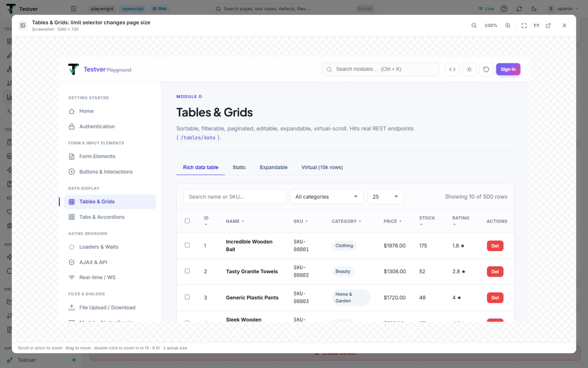Check the Generic Plastic Pants row checkbox
588x368 pixels.
point(187,297)
